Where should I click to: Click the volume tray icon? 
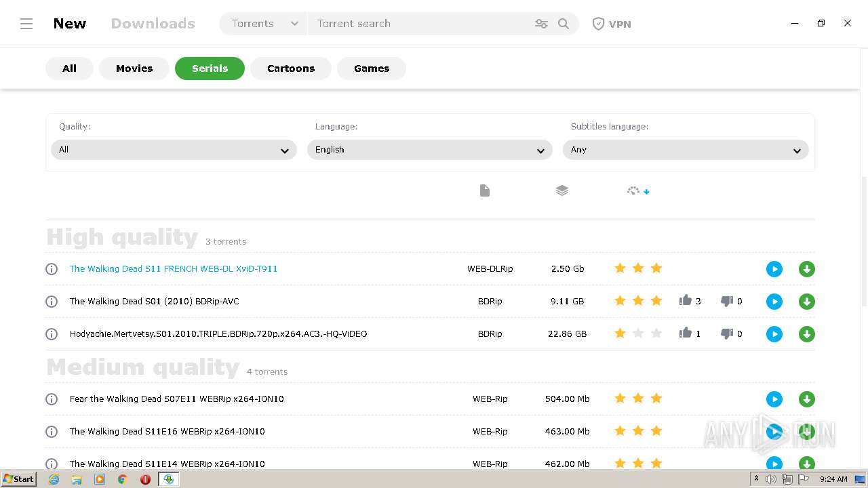(771, 479)
